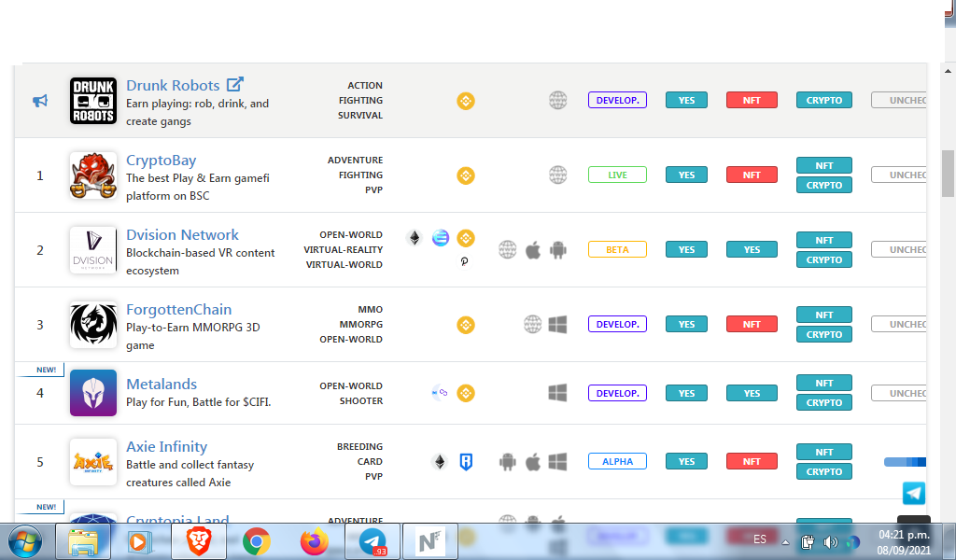Click the web platform globe in Drunk Robots row
Screen dimensions: 956x560
point(558,100)
